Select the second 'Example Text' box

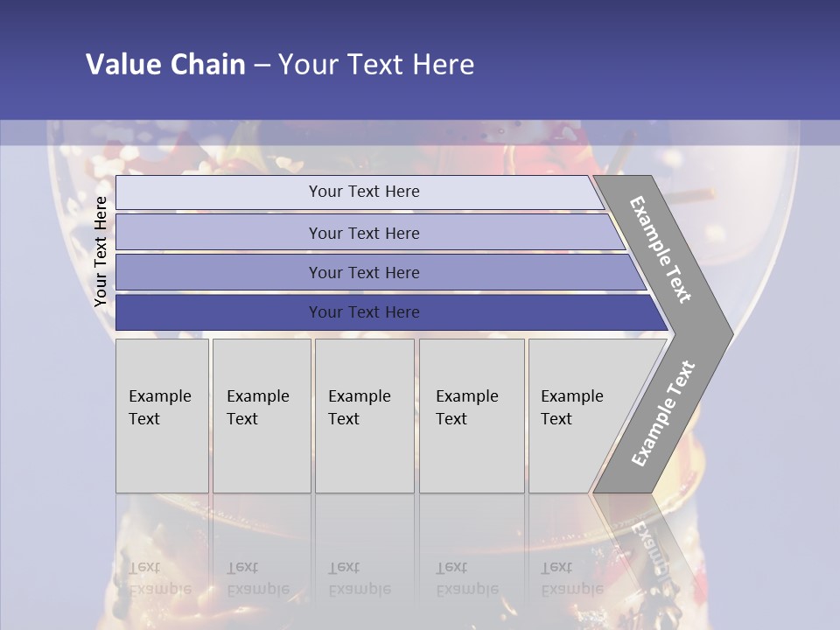[x=261, y=416]
